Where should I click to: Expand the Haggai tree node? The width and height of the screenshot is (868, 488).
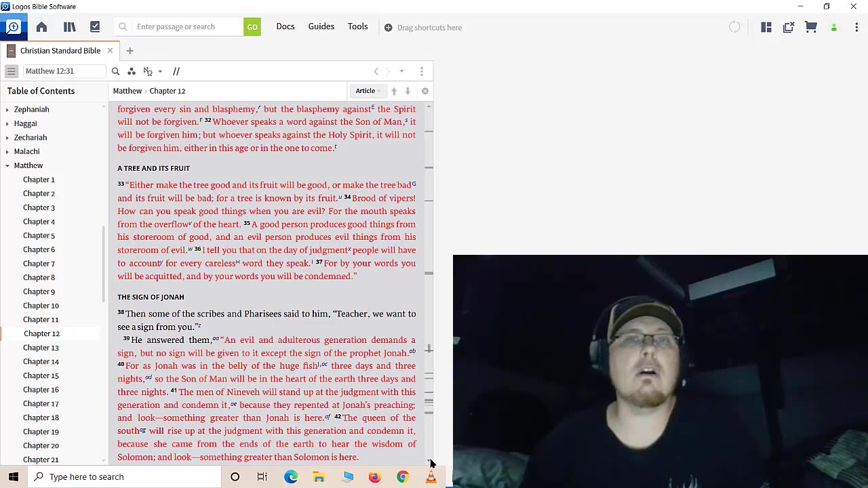click(7, 123)
